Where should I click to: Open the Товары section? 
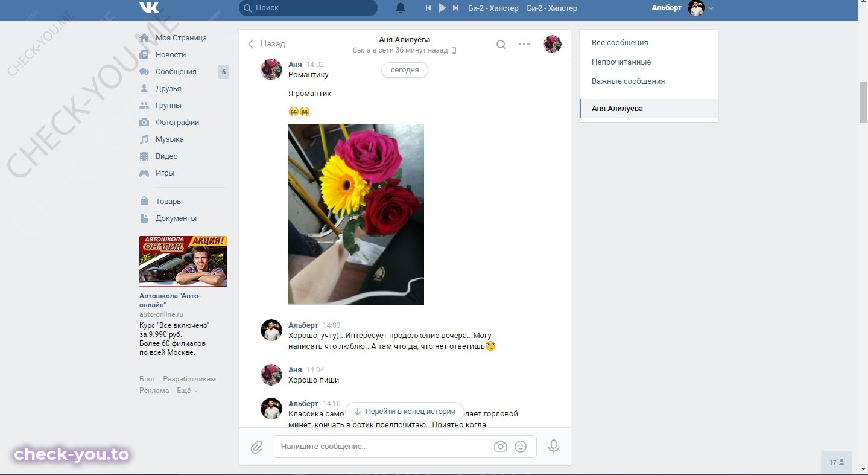(169, 201)
